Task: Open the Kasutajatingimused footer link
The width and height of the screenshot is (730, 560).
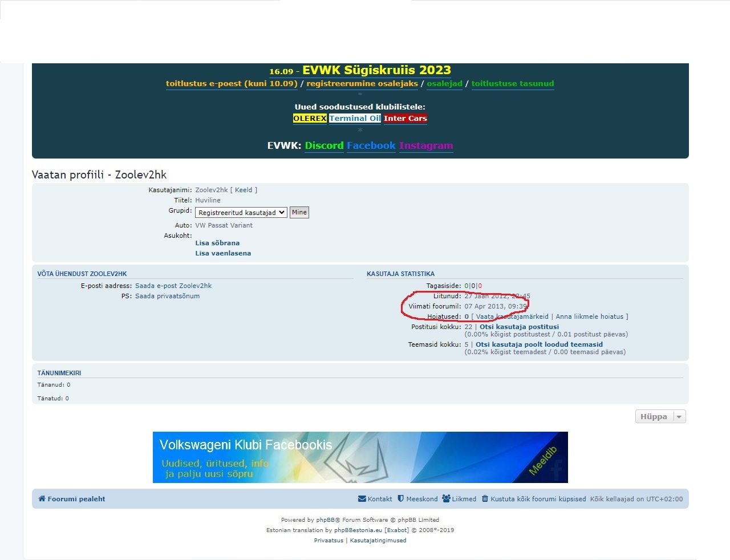Action: point(378,541)
